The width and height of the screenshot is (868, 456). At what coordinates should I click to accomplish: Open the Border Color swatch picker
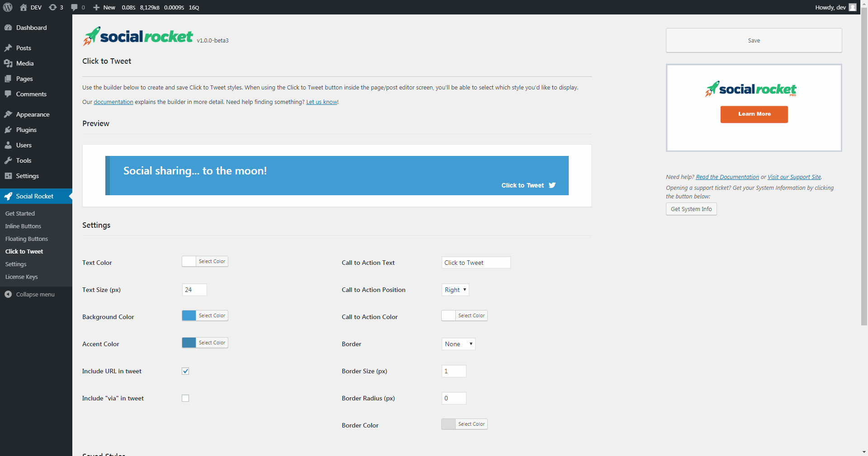coord(464,424)
